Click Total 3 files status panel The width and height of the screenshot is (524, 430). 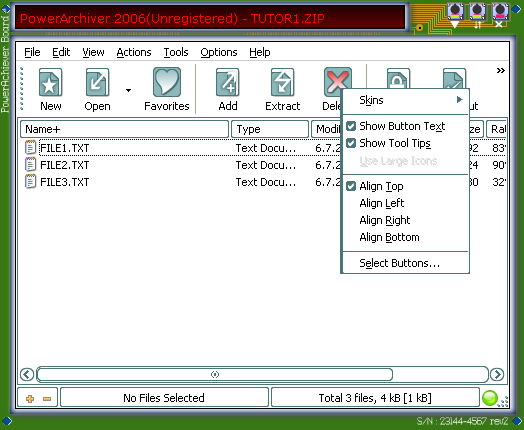point(375,398)
